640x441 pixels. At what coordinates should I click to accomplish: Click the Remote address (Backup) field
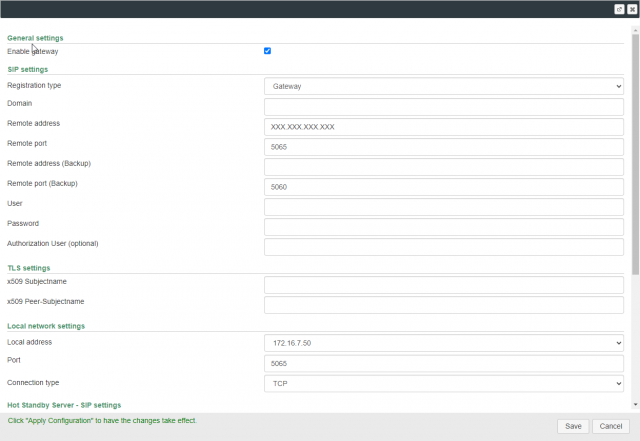[x=444, y=167]
